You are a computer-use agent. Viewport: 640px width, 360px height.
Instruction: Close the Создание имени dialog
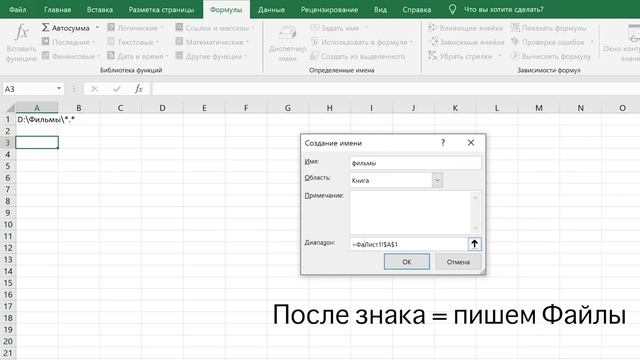(x=471, y=142)
